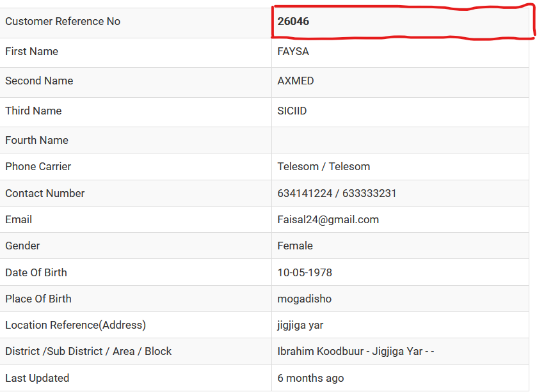537x392 pixels.
Task: Select the contact number 634141224 / 633333231
Action: click(337, 193)
